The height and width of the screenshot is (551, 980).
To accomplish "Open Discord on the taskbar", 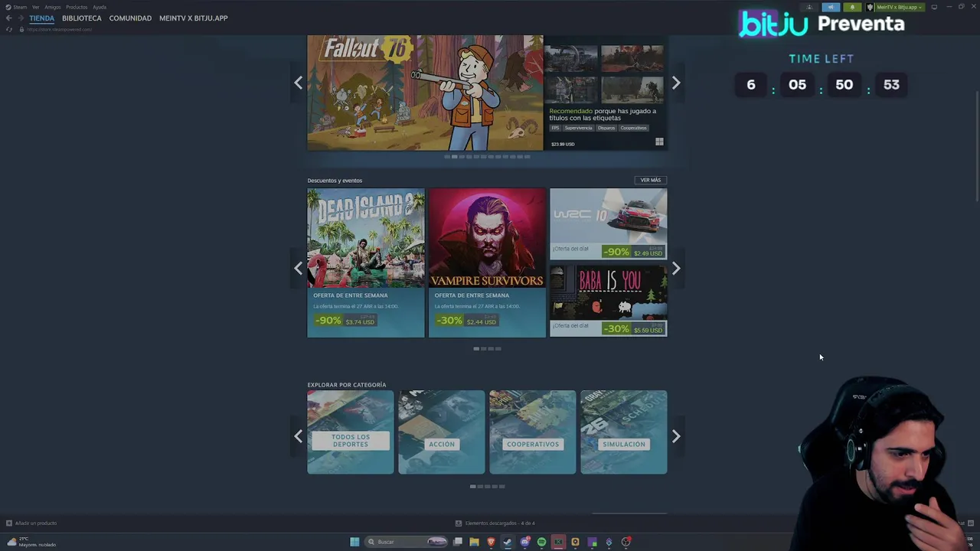I will 525,542.
